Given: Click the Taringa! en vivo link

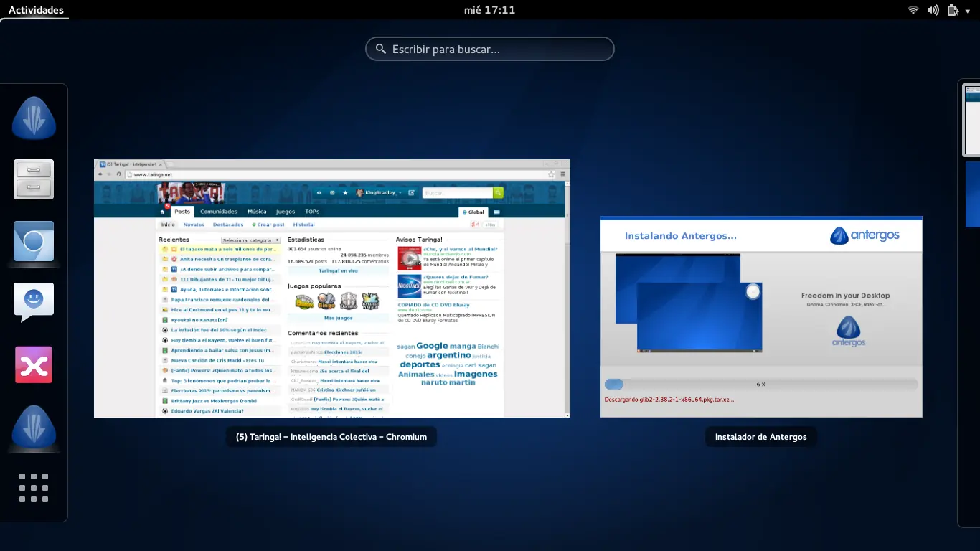Looking at the screenshot, I should pyautogui.click(x=339, y=270).
